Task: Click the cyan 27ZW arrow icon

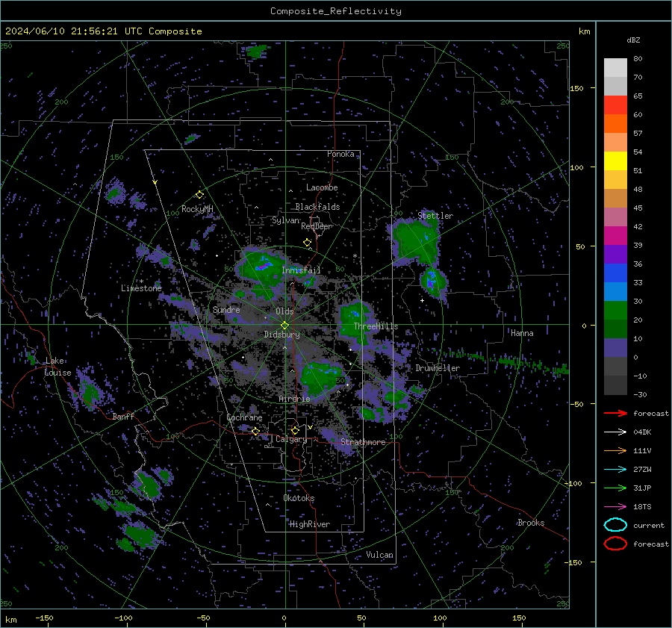Action: pyautogui.click(x=615, y=470)
